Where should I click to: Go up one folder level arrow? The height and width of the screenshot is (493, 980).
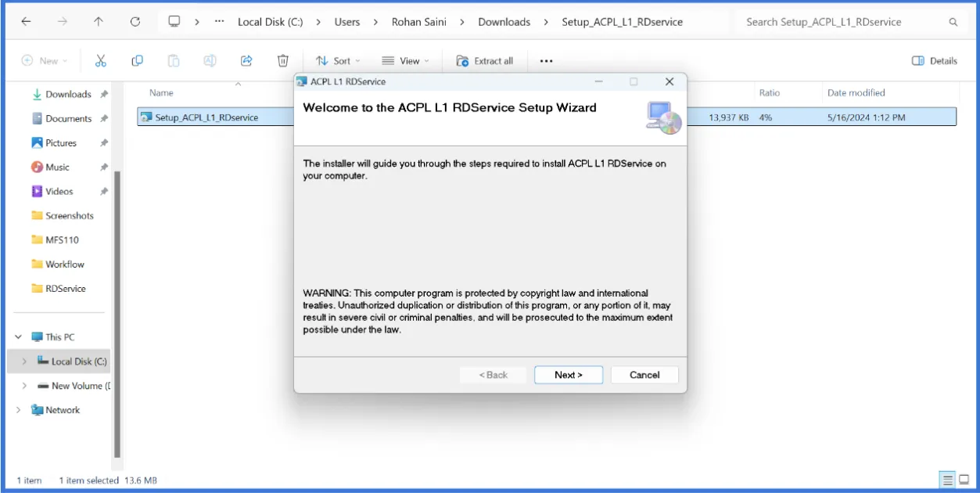[98, 22]
